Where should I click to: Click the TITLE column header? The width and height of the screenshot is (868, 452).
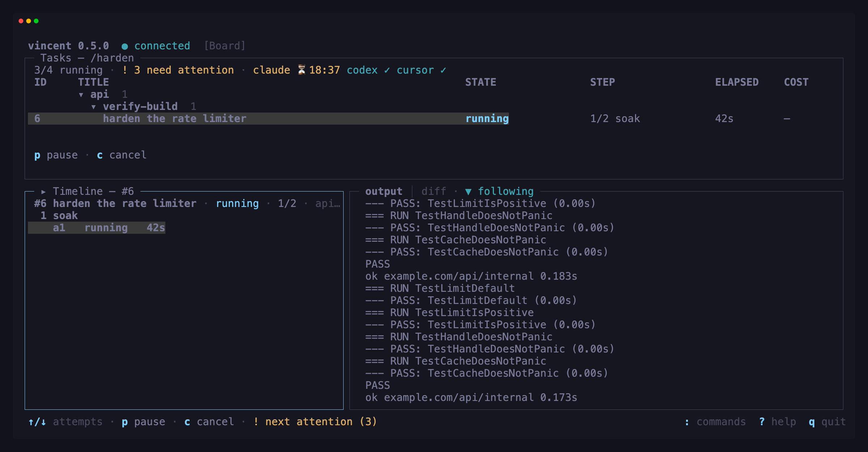point(93,82)
